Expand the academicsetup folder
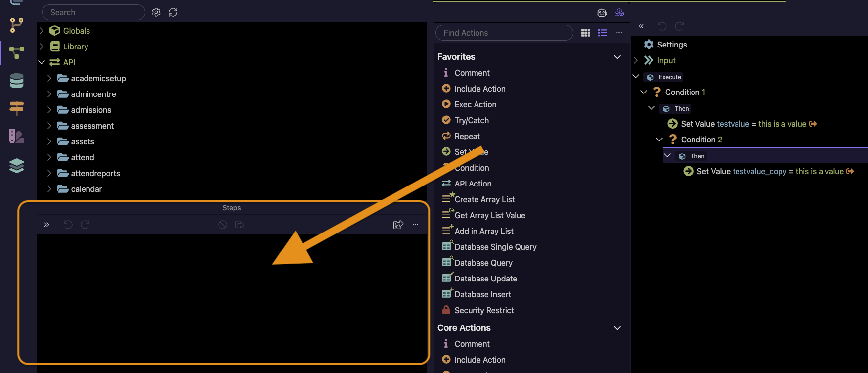 pos(49,78)
